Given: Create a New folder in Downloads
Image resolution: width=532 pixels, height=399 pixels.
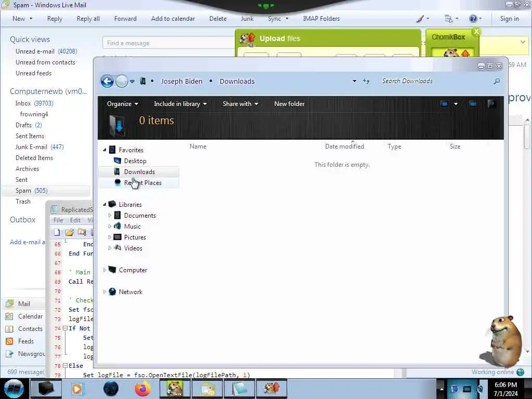Looking at the screenshot, I should [289, 104].
